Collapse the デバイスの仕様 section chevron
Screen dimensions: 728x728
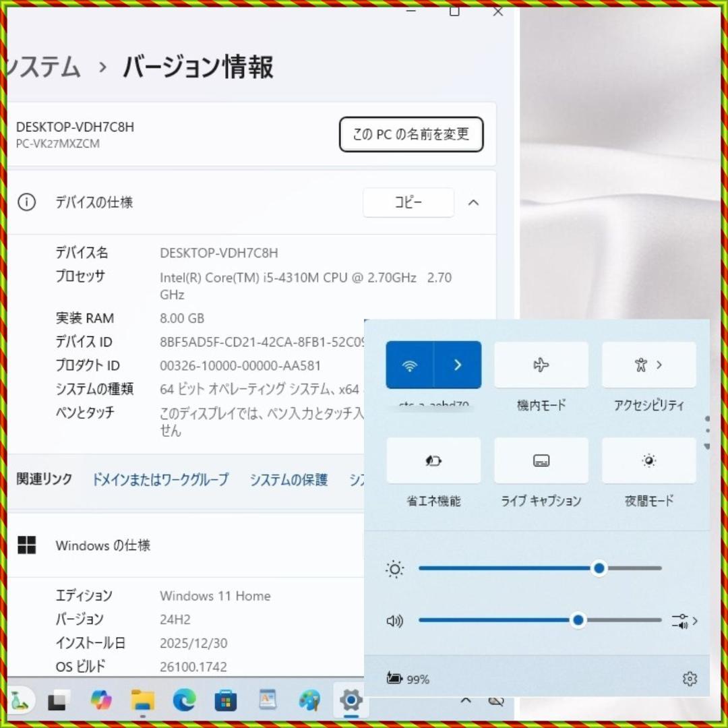[x=474, y=202]
